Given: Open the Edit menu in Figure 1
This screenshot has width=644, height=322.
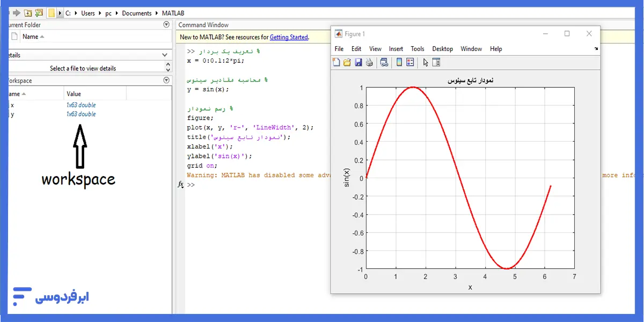Looking at the screenshot, I should click(x=356, y=49).
